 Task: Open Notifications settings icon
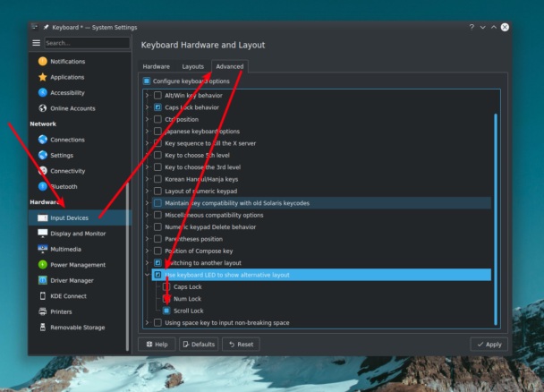43,62
